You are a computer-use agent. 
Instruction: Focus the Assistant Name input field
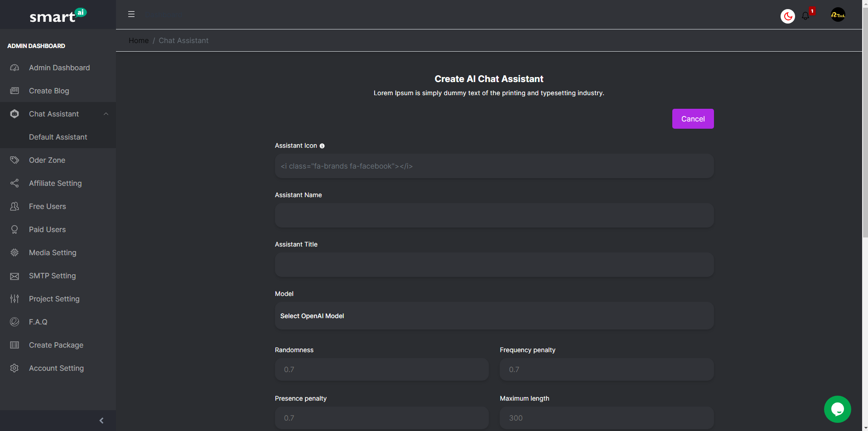(494, 215)
